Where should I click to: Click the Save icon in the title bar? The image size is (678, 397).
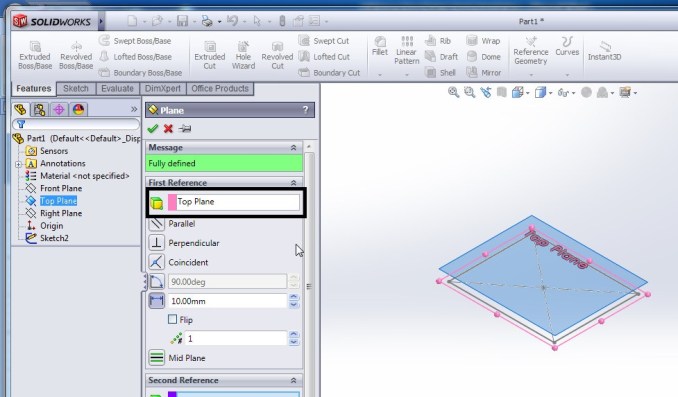(182, 21)
